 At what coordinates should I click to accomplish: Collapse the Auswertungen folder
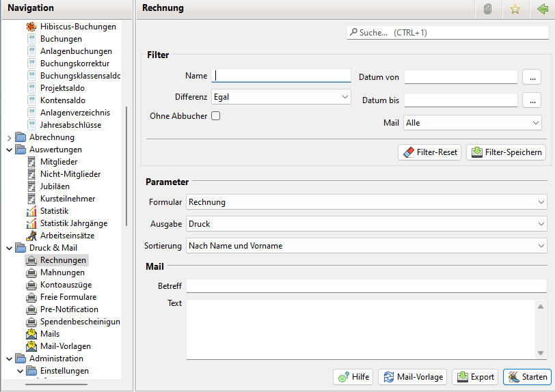pos(10,150)
